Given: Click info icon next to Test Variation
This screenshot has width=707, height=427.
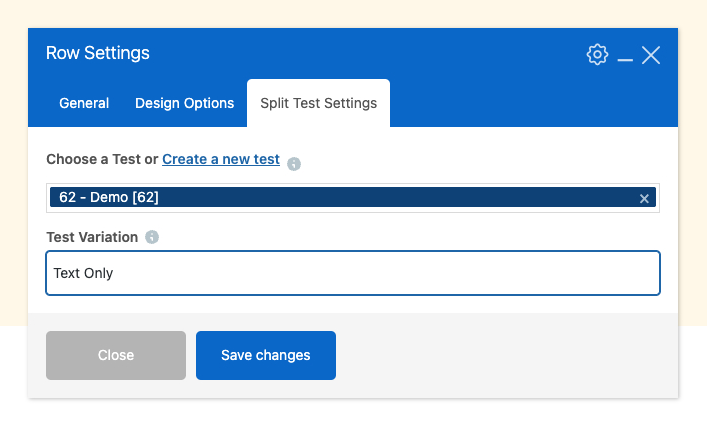Looking at the screenshot, I should (152, 237).
